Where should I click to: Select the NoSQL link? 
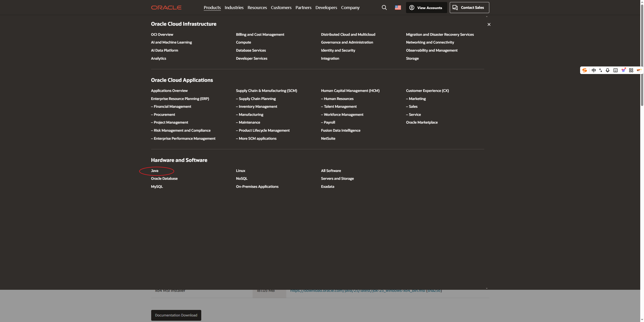[242, 178]
